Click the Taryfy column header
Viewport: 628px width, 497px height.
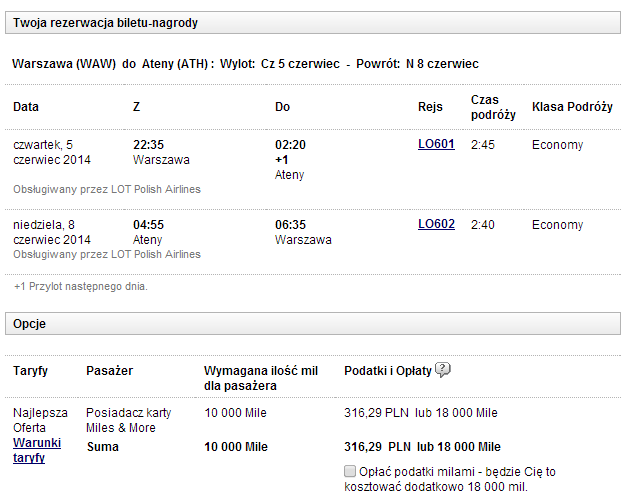[x=31, y=371]
